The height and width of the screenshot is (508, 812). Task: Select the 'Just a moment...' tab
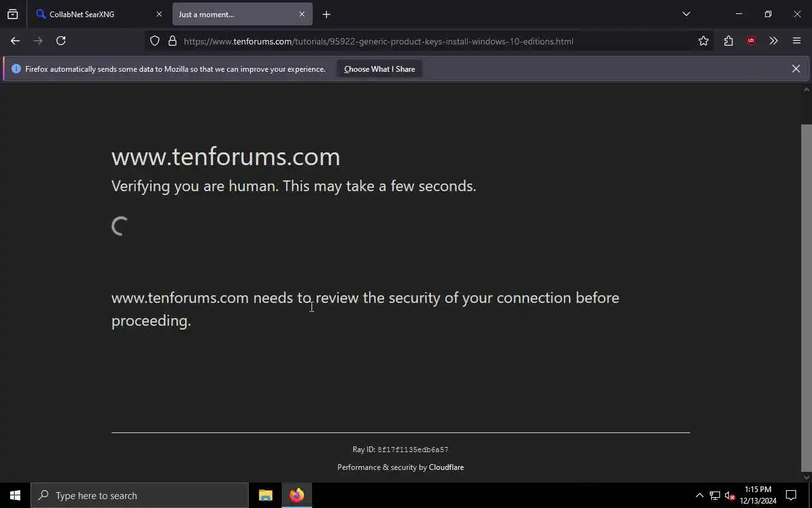tap(242, 14)
